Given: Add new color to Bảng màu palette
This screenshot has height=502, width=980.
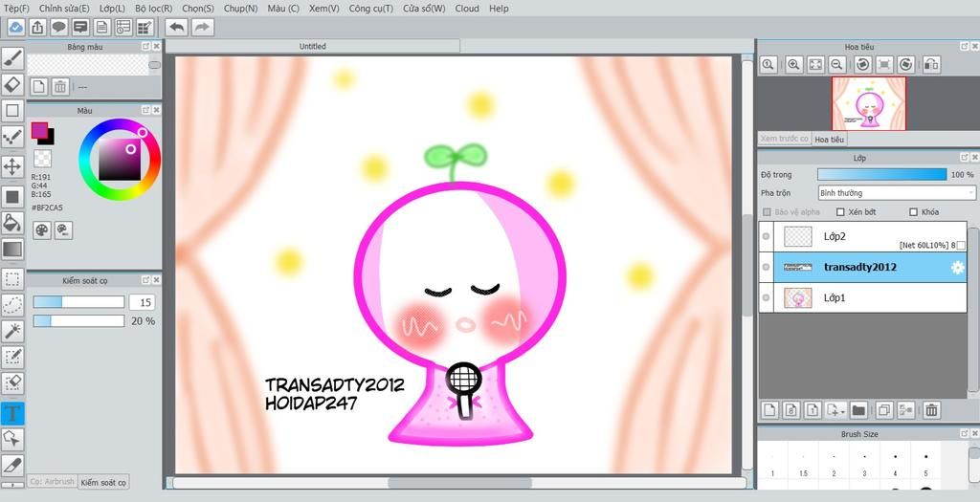Looking at the screenshot, I should [x=38, y=87].
